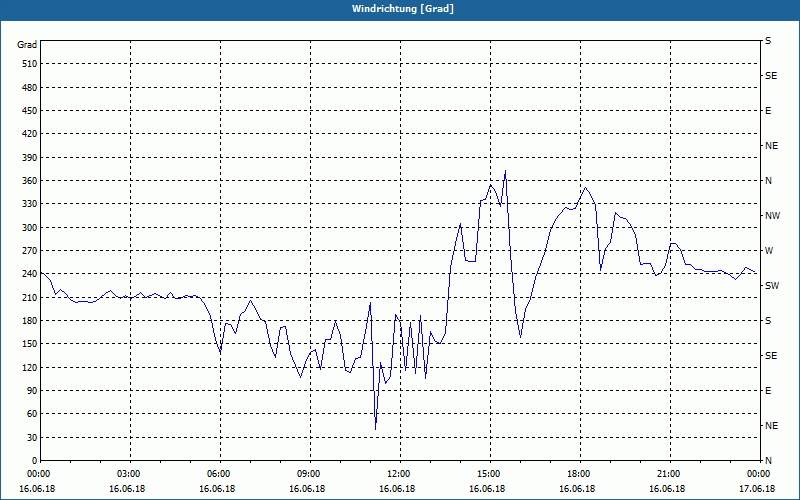800x500 pixels.
Task: Click the 15:00 time label
Action: 489,474
